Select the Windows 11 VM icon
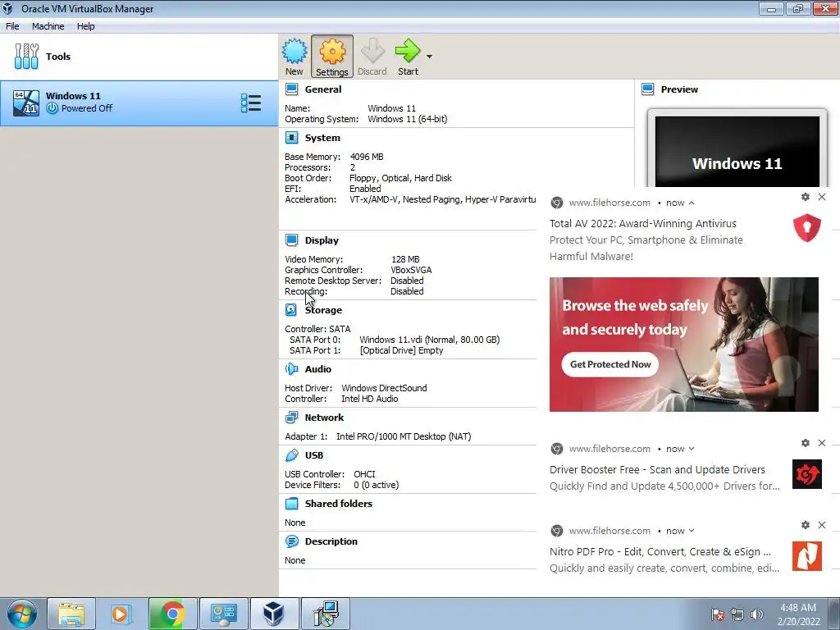840x630 pixels. click(26, 103)
